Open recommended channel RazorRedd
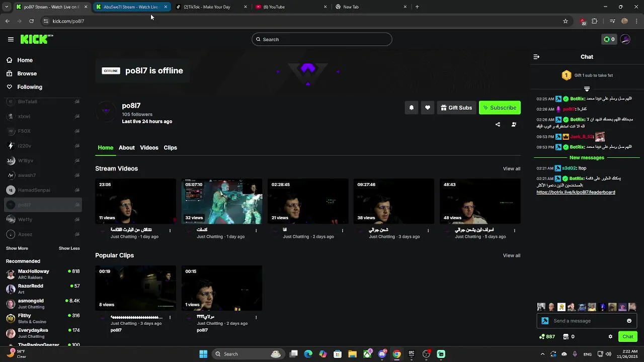This screenshot has width=644, height=362. coord(43,289)
